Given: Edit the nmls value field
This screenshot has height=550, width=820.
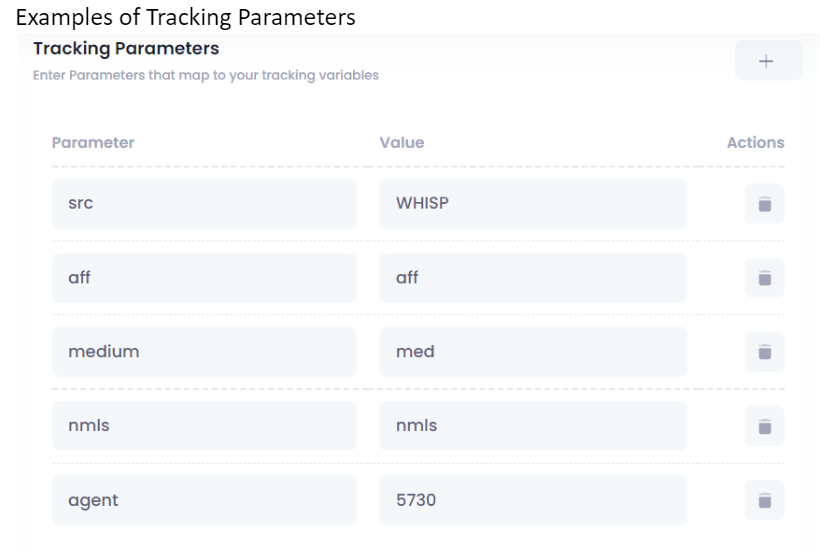Looking at the screenshot, I should click(x=533, y=426).
